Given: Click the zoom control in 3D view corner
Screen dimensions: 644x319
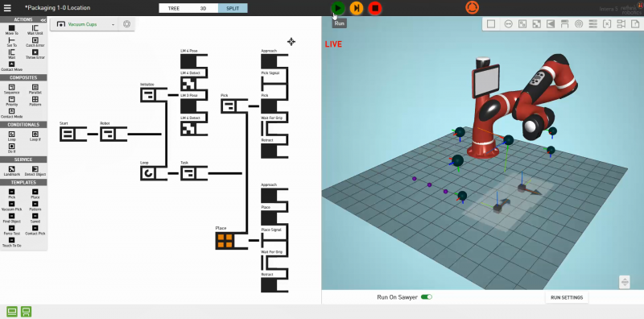Looking at the screenshot, I should (625, 283).
